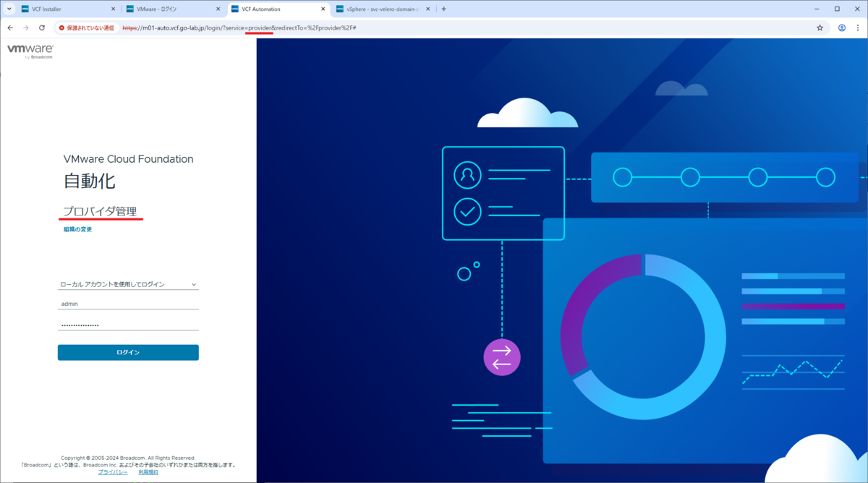The image size is (868, 483).
Task: Open the ローカル アカウント login method dropdown
Action: tap(128, 284)
